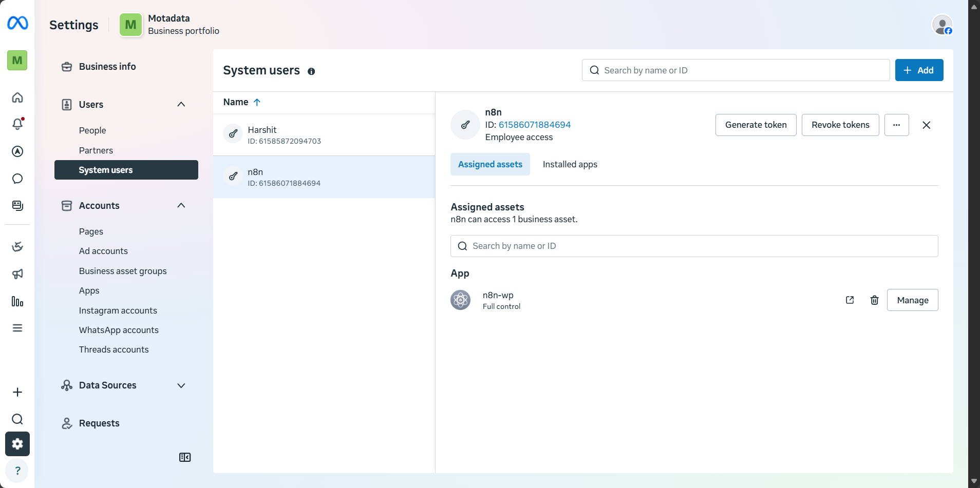The width and height of the screenshot is (980, 488).
Task: Open content posts icon in left rail
Action: 17,206
